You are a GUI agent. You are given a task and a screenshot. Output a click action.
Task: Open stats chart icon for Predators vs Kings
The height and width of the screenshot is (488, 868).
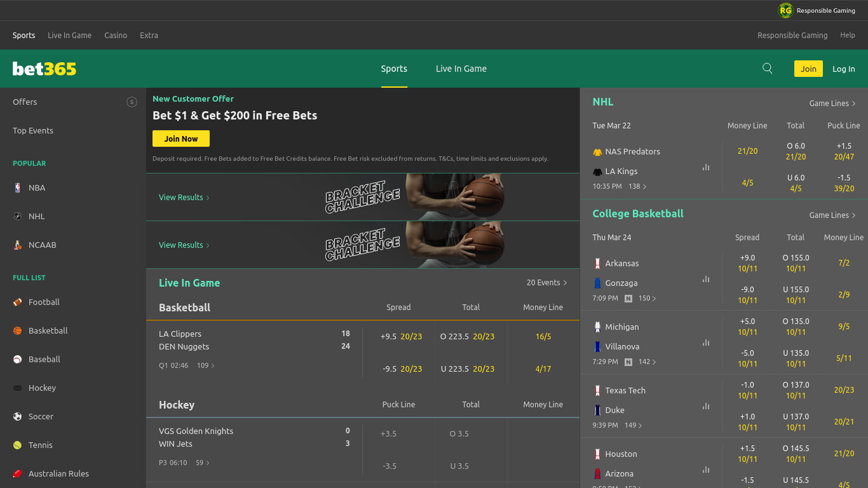tap(706, 167)
